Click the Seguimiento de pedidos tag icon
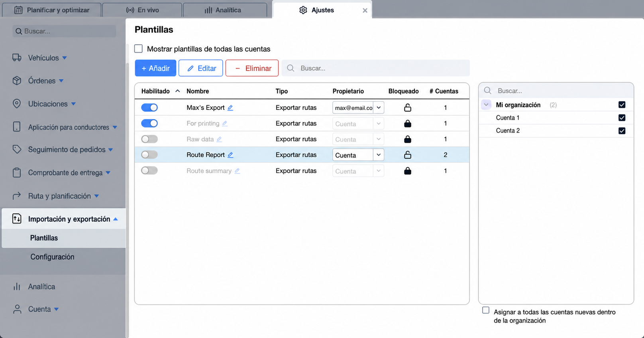Viewport: 644px width, 338px height. 17,150
